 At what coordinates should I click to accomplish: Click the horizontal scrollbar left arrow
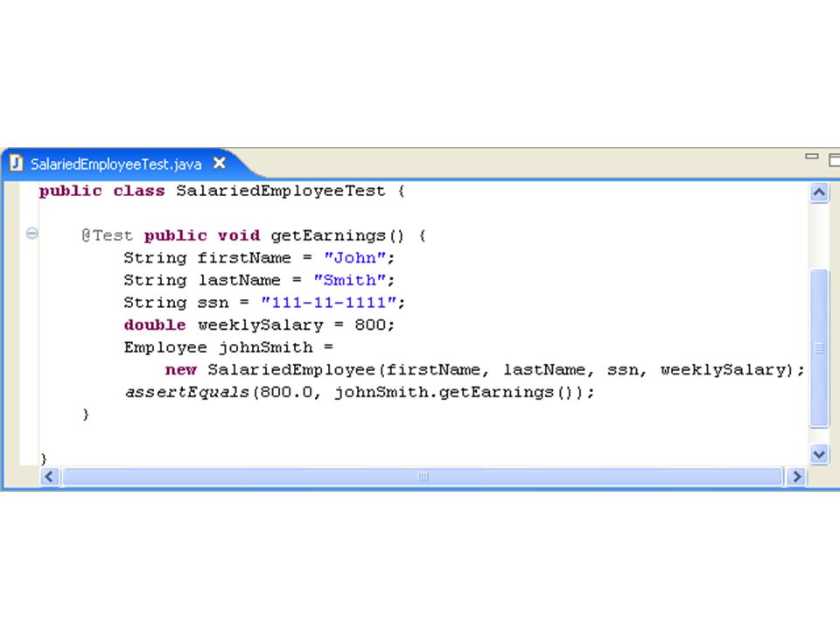50,476
